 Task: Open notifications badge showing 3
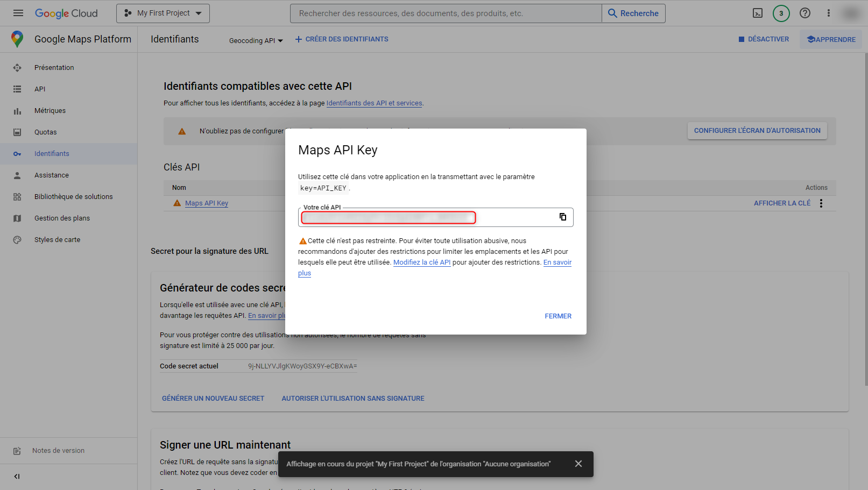point(781,13)
